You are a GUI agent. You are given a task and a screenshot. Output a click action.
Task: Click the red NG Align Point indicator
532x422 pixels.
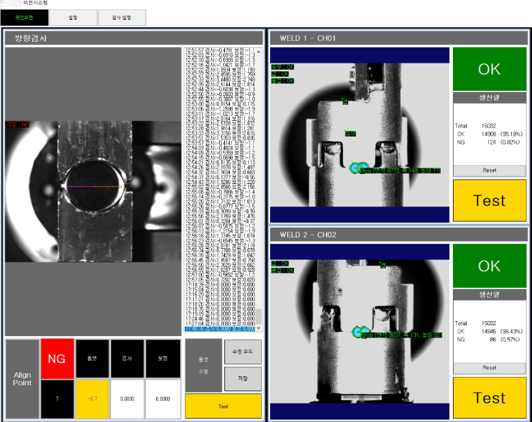click(x=57, y=359)
